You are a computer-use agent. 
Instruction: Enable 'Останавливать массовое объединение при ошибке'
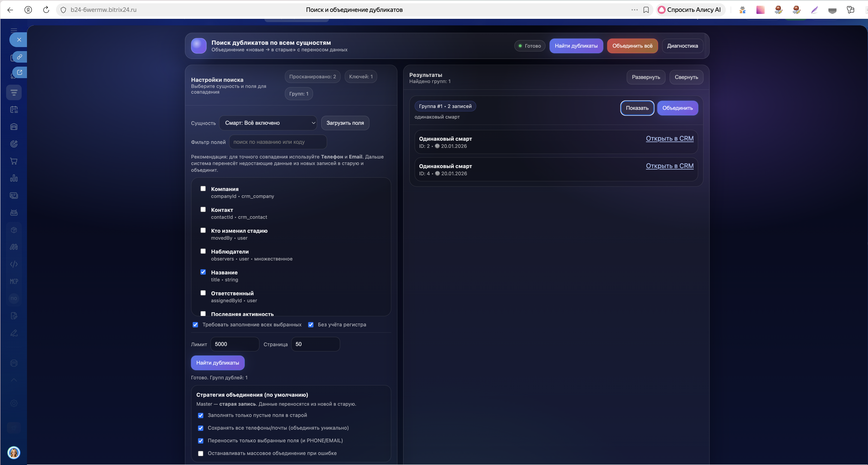[201, 454]
